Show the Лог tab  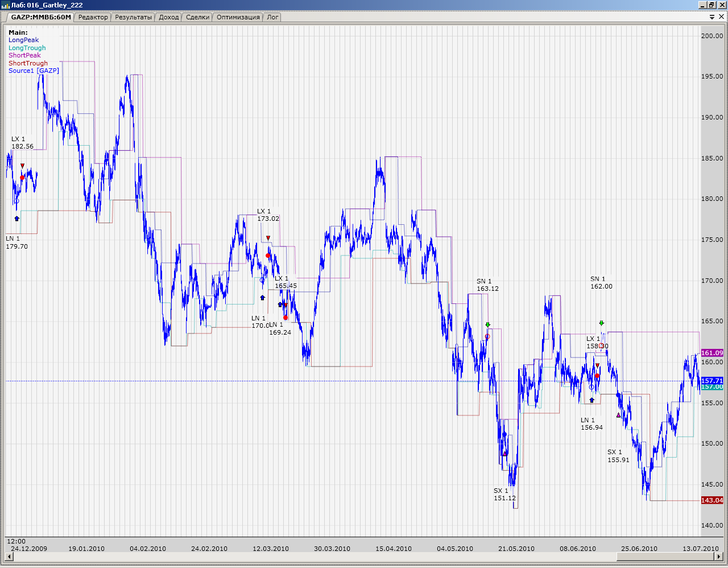(273, 17)
